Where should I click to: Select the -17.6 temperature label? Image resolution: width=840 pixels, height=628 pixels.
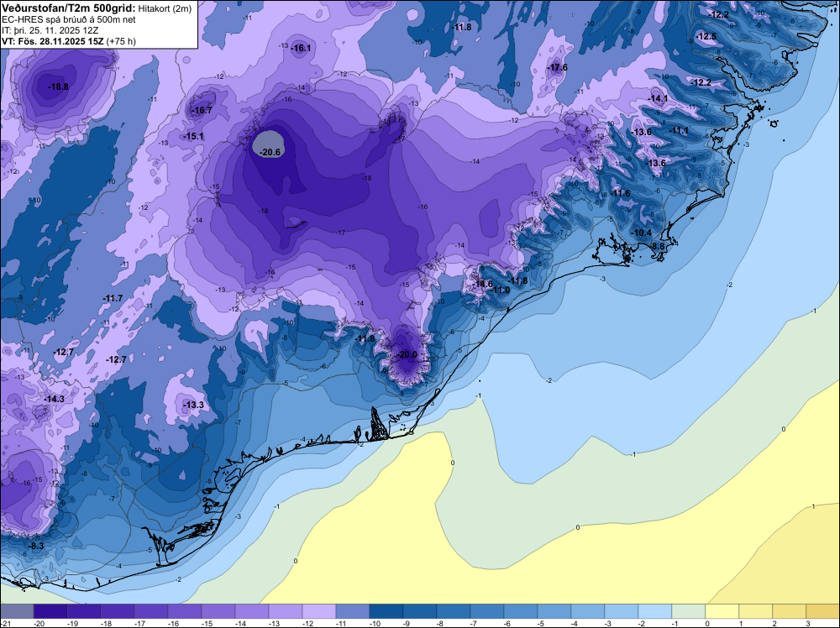pyautogui.click(x=557, y=67)
